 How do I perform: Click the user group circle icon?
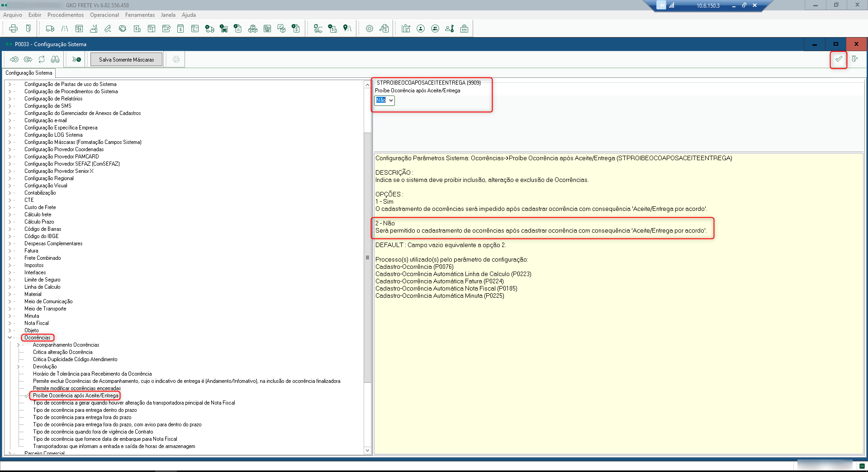point(435,29)
